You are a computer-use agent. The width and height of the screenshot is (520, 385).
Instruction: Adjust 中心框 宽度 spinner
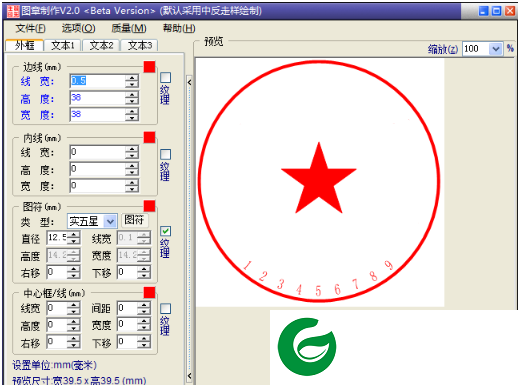point(144,325)
